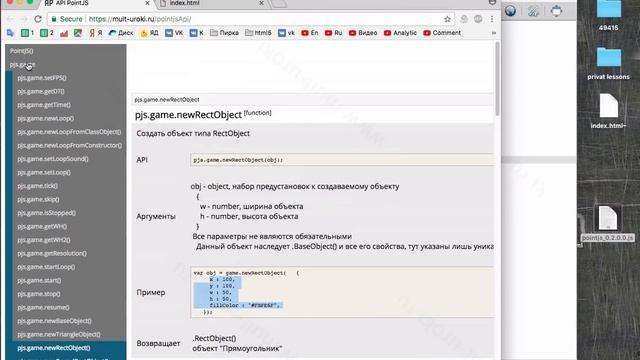
Task: Open pjs.game.setFPS() in sidebar
Action: (42, 78)
